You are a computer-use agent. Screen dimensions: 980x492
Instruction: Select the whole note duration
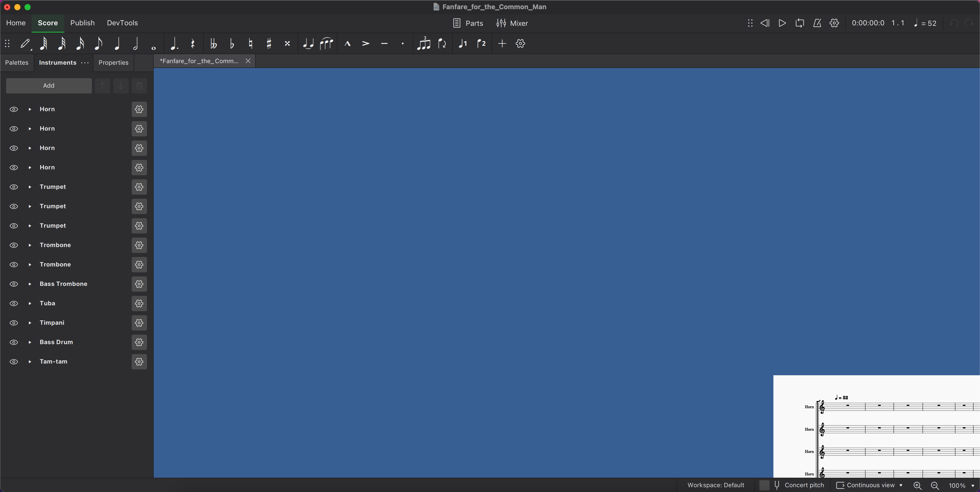[154, 43]
